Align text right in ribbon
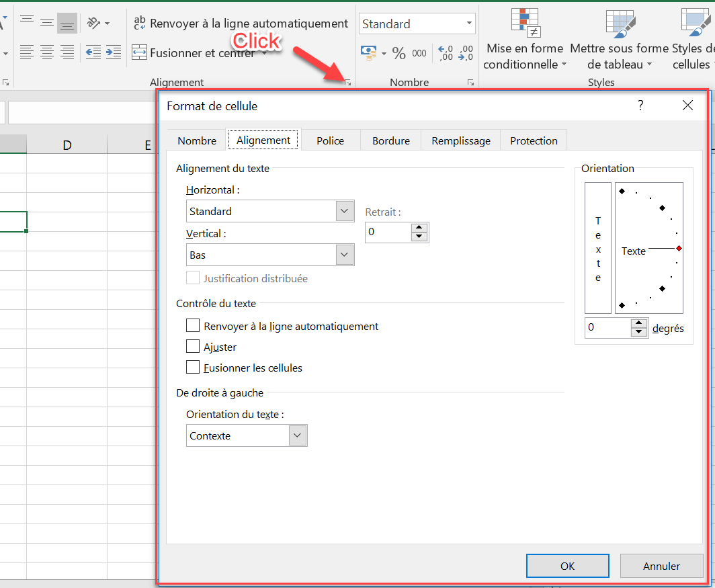715x588 pixels. [67, 52]
